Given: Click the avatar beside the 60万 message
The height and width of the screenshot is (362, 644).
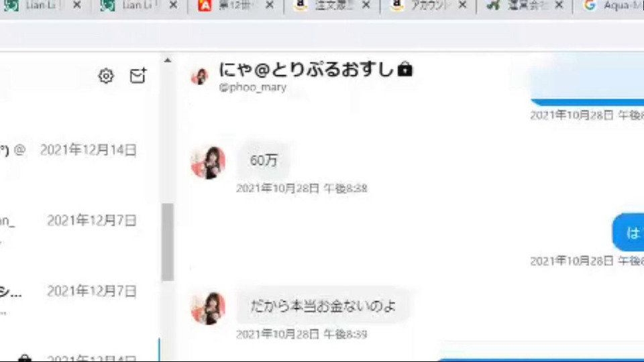Looking at the screenshot, I should pyautogui.click(x=208, y=162).
